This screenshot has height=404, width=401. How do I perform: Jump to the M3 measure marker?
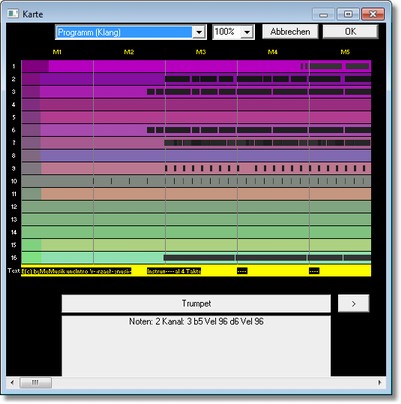(201, 52)
